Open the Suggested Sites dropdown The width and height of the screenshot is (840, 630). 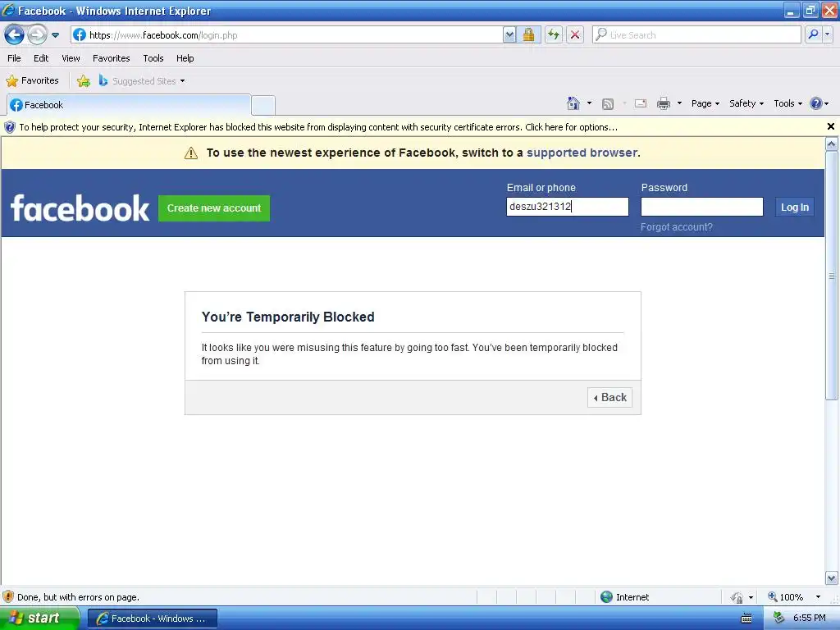coord(142,81)
